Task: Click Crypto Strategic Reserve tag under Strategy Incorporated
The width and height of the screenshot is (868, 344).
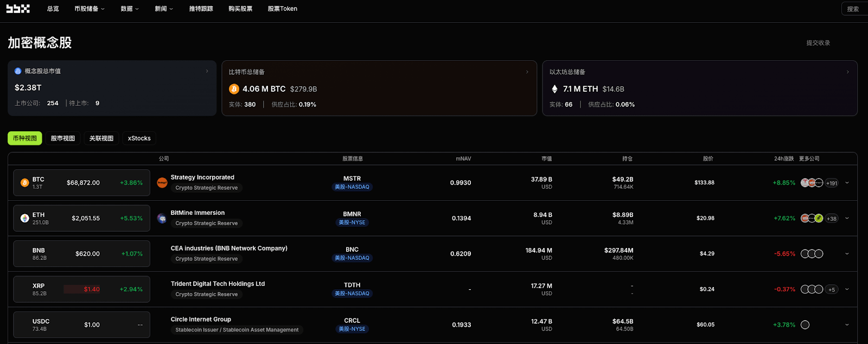Action: pos(207,188)
